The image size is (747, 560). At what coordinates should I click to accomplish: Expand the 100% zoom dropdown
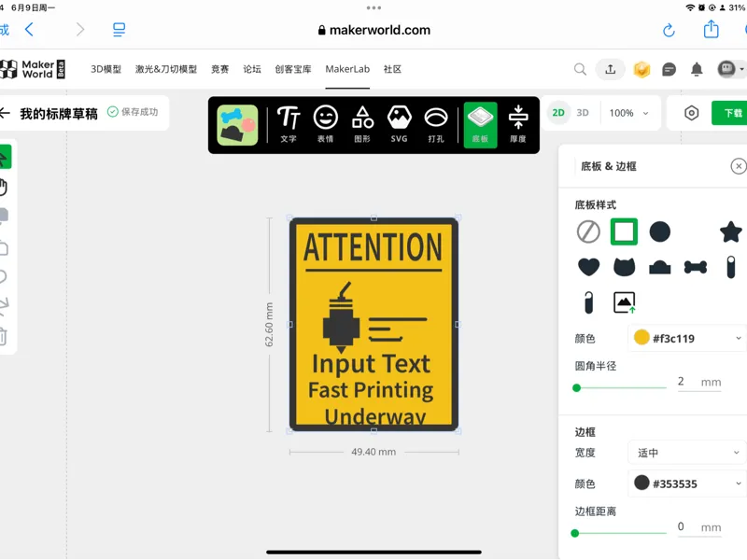pos(628,113)
